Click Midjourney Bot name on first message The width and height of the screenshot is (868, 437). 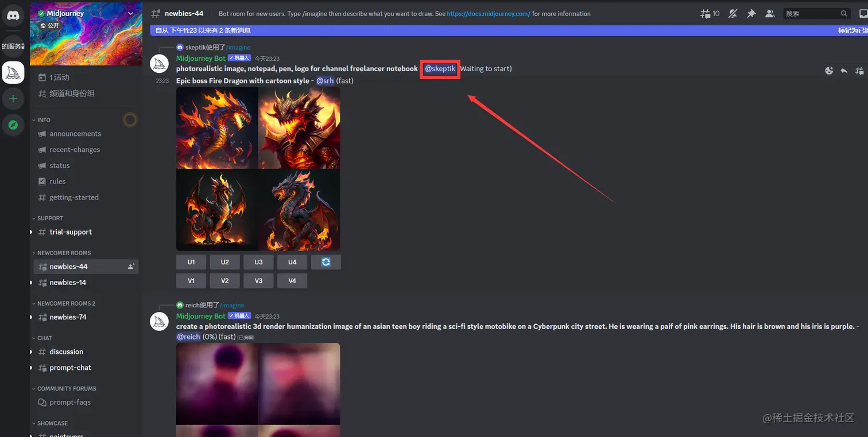click(201, 58)
